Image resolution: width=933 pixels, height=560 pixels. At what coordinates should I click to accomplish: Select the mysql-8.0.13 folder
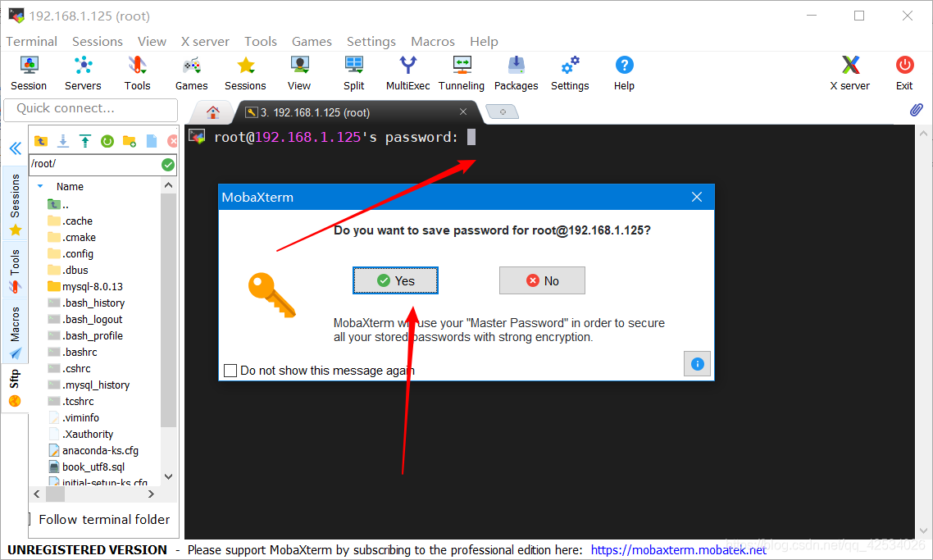[x=92, y=286]
